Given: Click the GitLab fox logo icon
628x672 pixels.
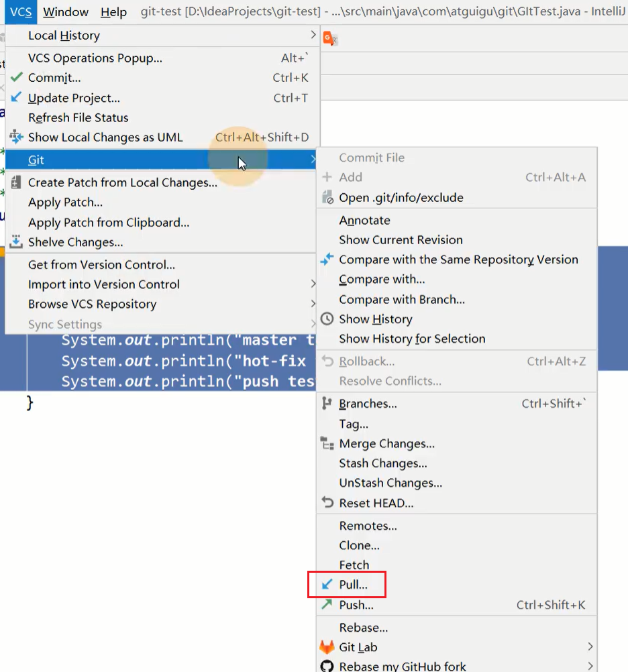Looking at the screenshot, I should [x=327, y=647].
